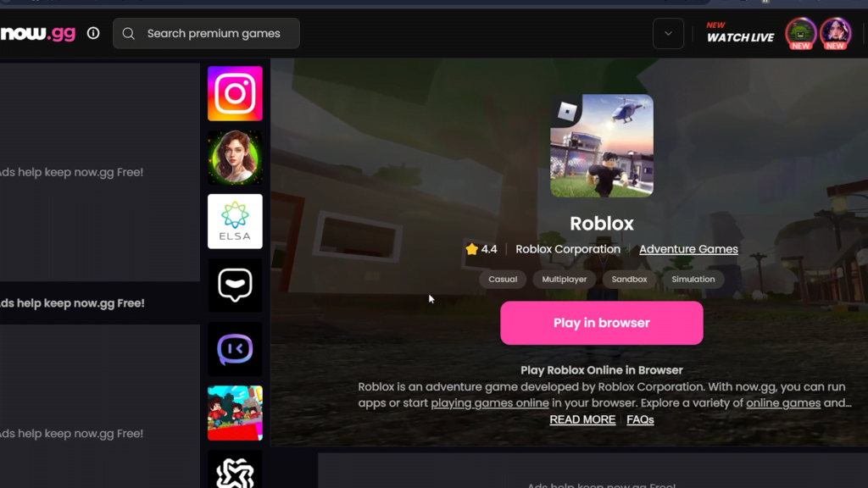The height and width of the screenshot is (488, 868).
Task: Open the purple chat-face app icon
Action: [x=235, y=349]
